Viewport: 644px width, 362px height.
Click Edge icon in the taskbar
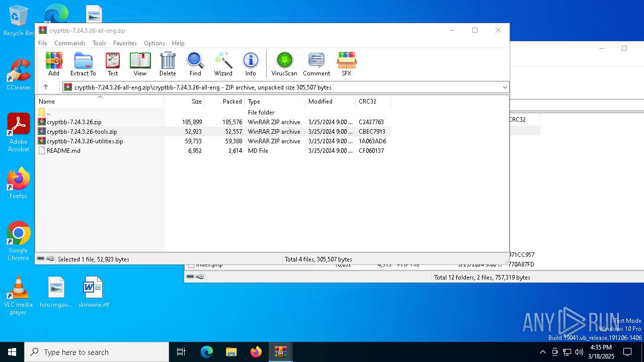click(x=207, y=352)
